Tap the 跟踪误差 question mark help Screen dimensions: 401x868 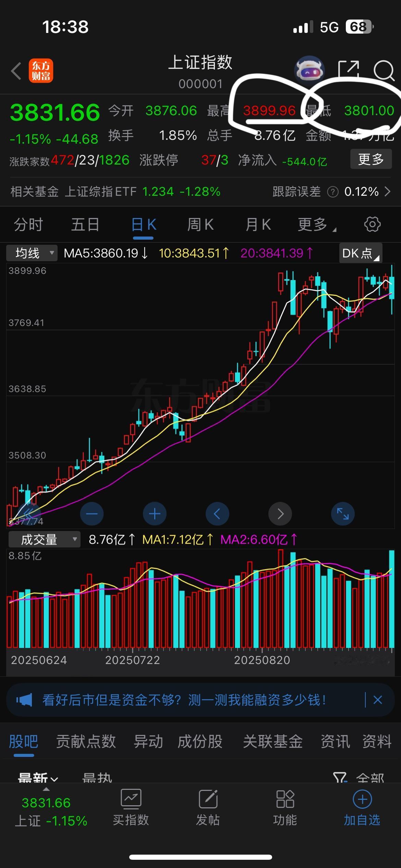pos(332,192)
